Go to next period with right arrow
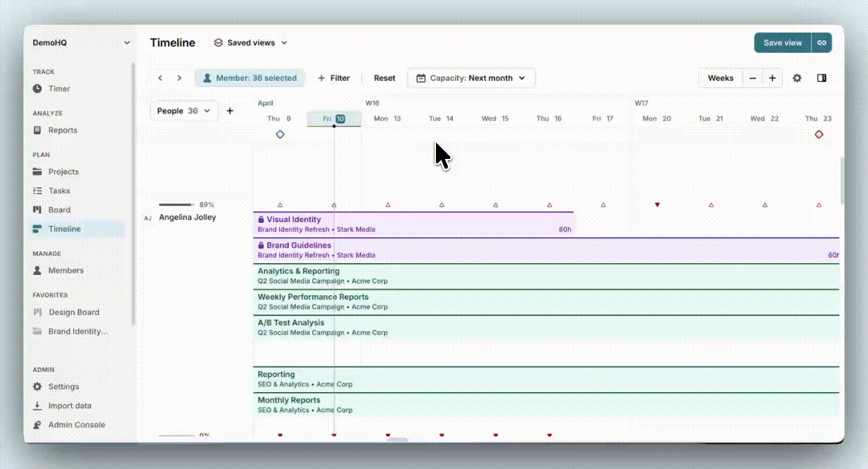This screenshot has height=469, width=868. [x=179, y=78]
